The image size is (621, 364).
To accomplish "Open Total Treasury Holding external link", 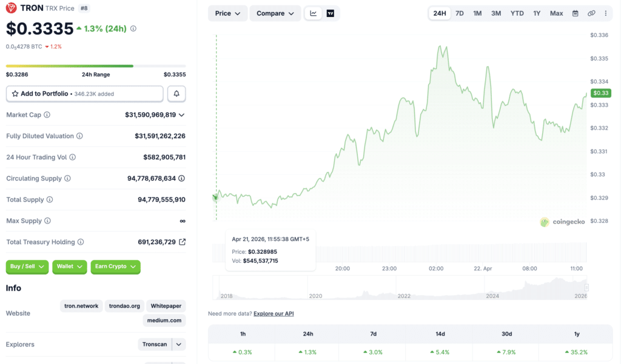I will pos(182,242).
